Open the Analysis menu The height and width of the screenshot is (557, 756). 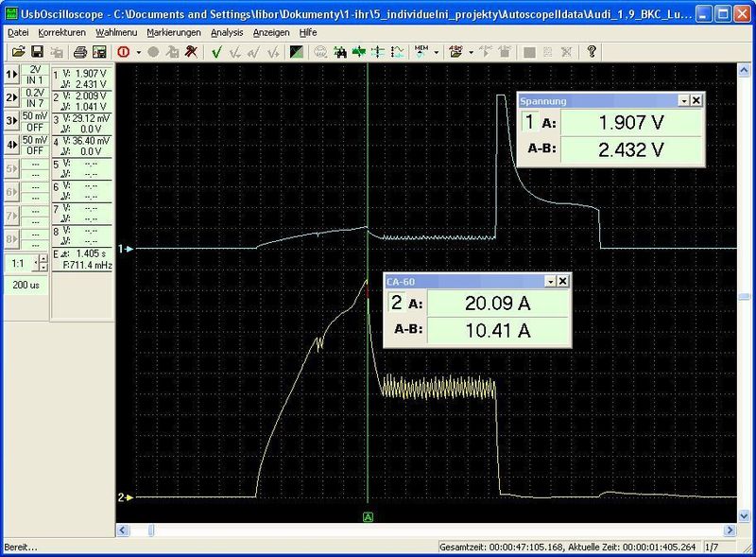click(x=227, y=32)
